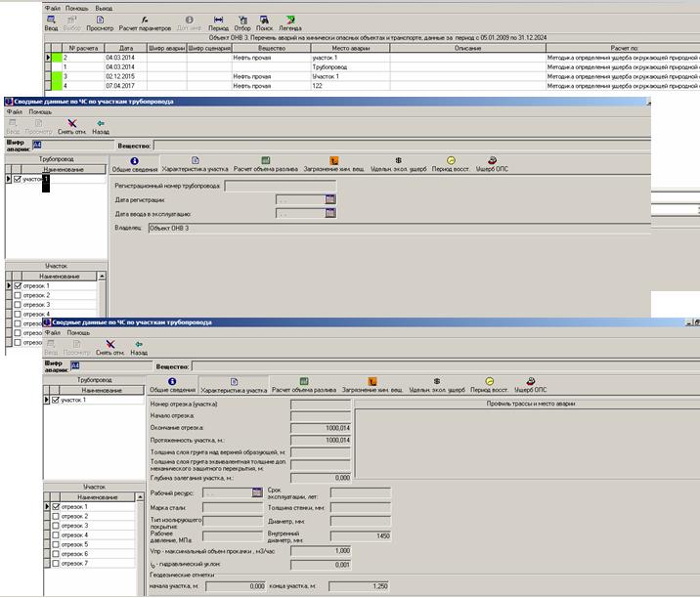
Task: Open Дата ввода в эксплуатацию date picker
Action: [x=330, y=213]
